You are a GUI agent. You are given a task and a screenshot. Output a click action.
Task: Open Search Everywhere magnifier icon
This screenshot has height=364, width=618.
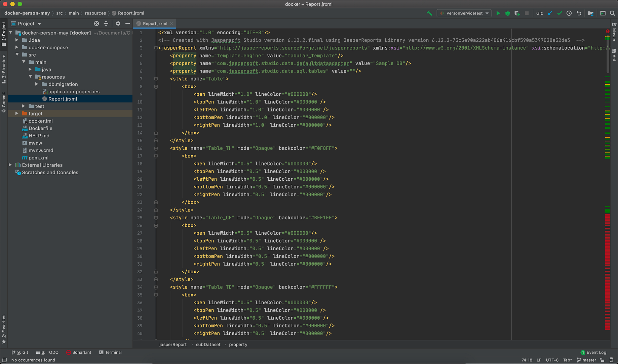[612, 13]
